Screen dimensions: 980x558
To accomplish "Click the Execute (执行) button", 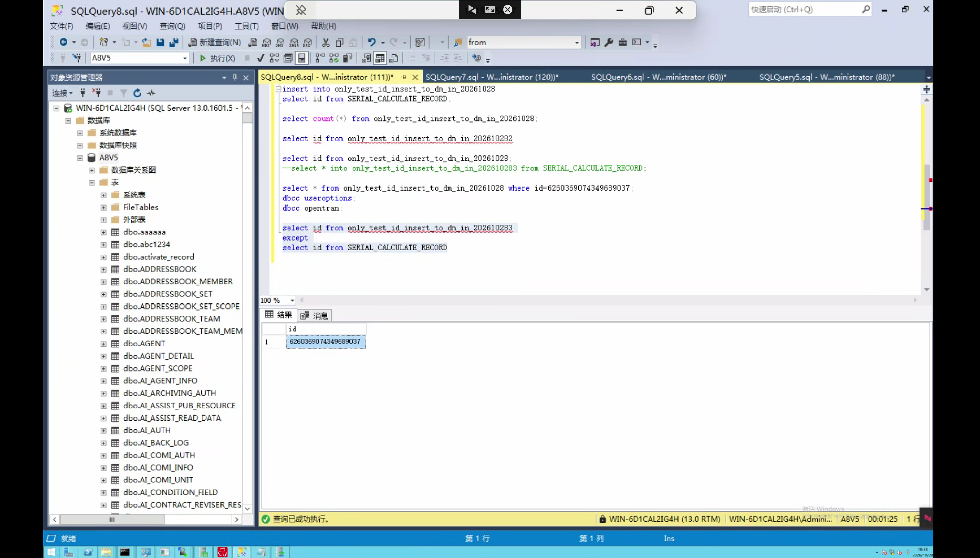I will click(x=217, y=58).
